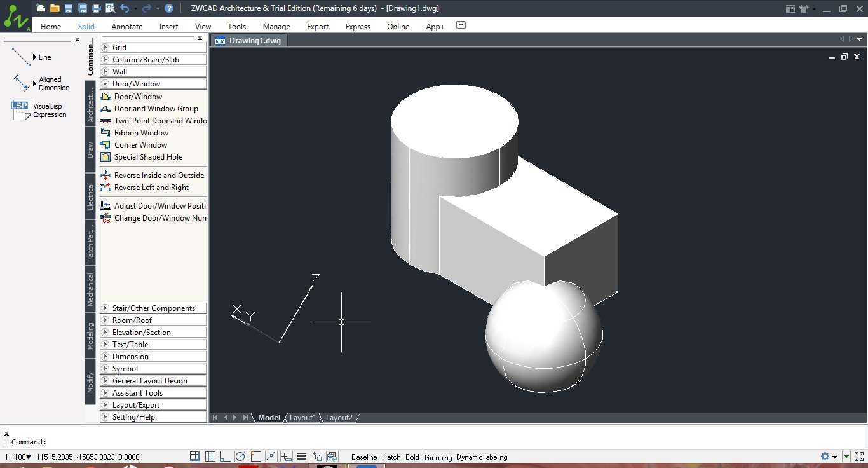The height and width of the screenshot is (468, 868).
Task: Click the Save floppy icon
Action: pyautogui.click(x=69, y=8)
